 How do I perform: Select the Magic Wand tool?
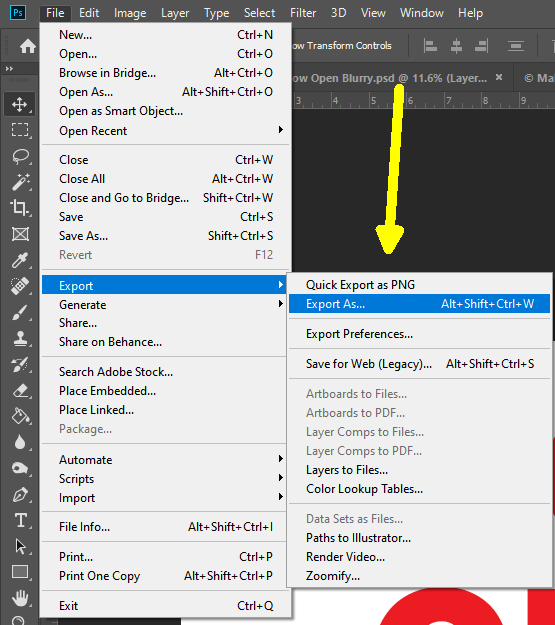coord(20,182)
